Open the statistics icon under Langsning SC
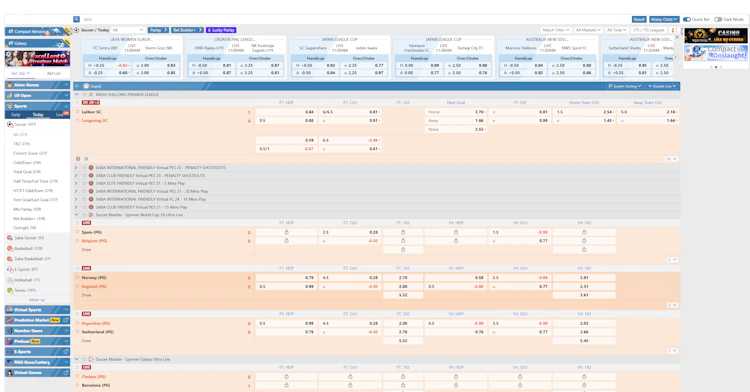 (86, 159)
